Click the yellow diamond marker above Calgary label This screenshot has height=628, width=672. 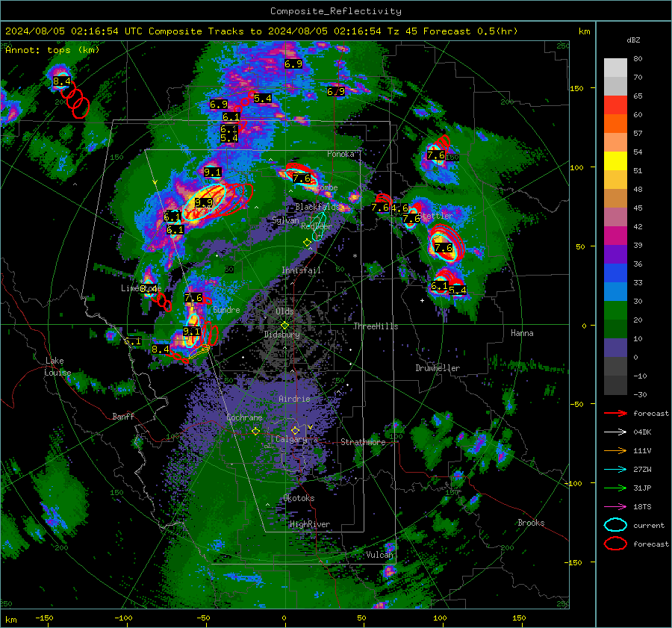[x=295, y=430]
